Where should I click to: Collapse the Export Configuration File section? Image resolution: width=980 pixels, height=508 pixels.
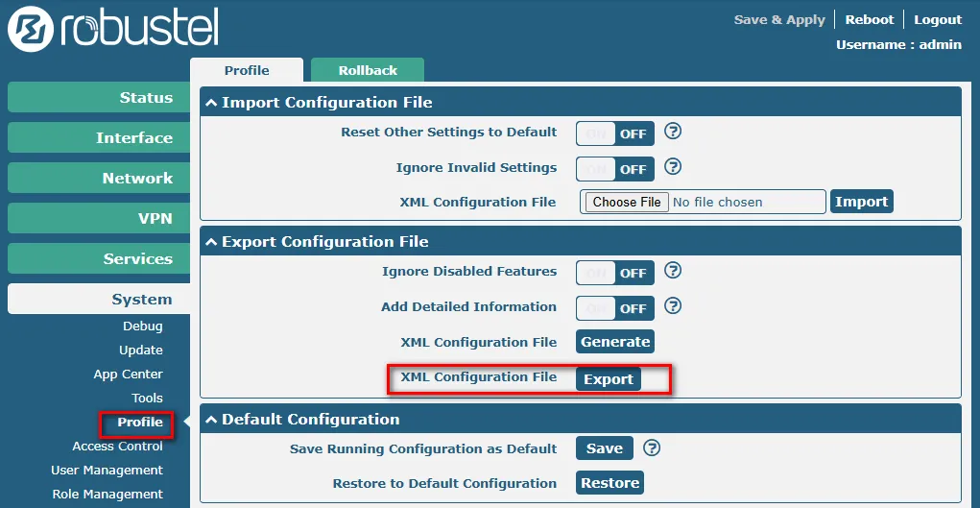[211, 242]
